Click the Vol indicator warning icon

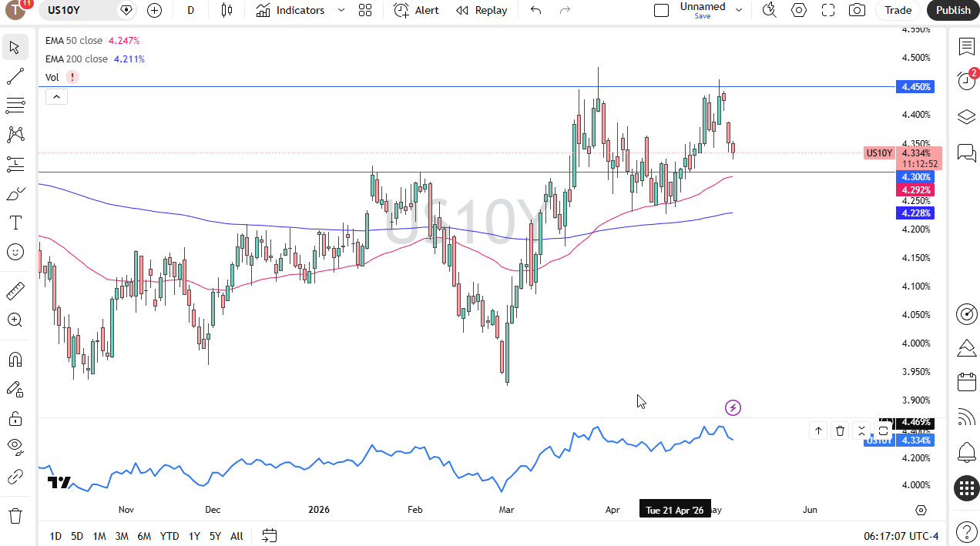[72, 77]
